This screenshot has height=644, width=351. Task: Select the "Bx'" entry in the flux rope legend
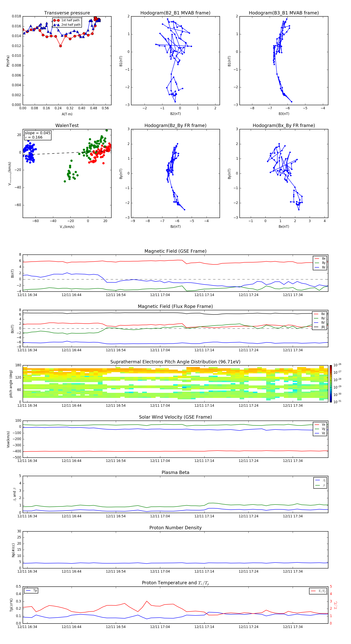point(320,314)
